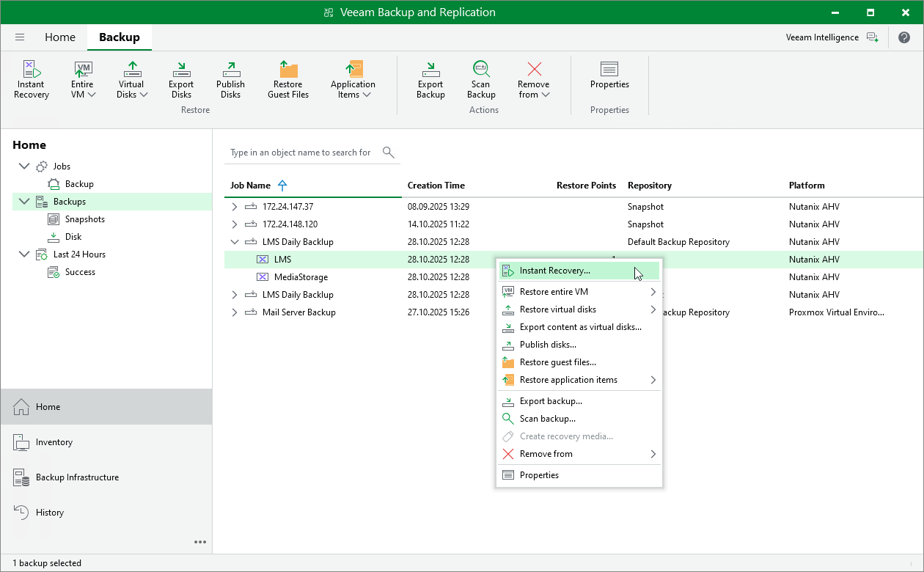The height and width of the screenshot is (572, 924).
Task: Click the 08.09.2025 13:29 creation time
Action: [x=439, y=207]
